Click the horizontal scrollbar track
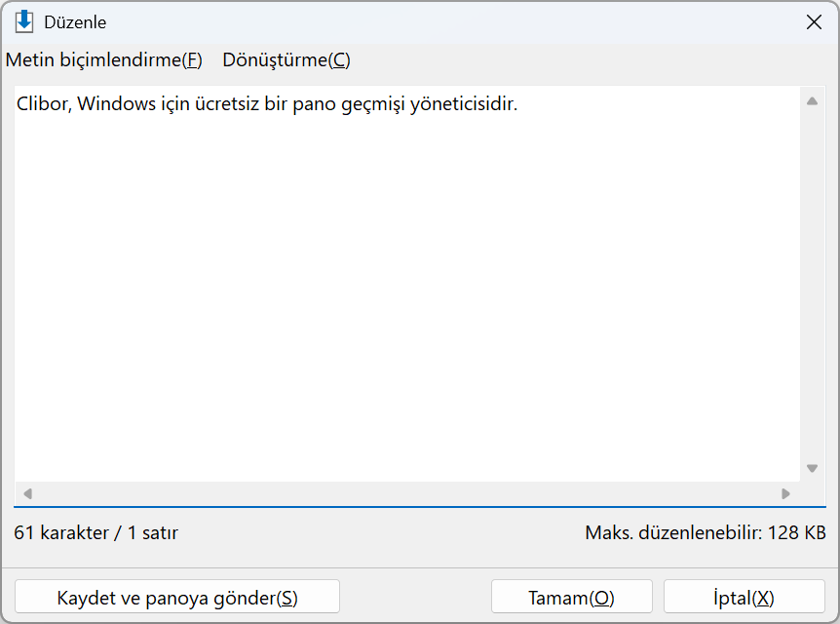This screenshot has width=840, height=624. pyautogui.click(x=406, y=493)
